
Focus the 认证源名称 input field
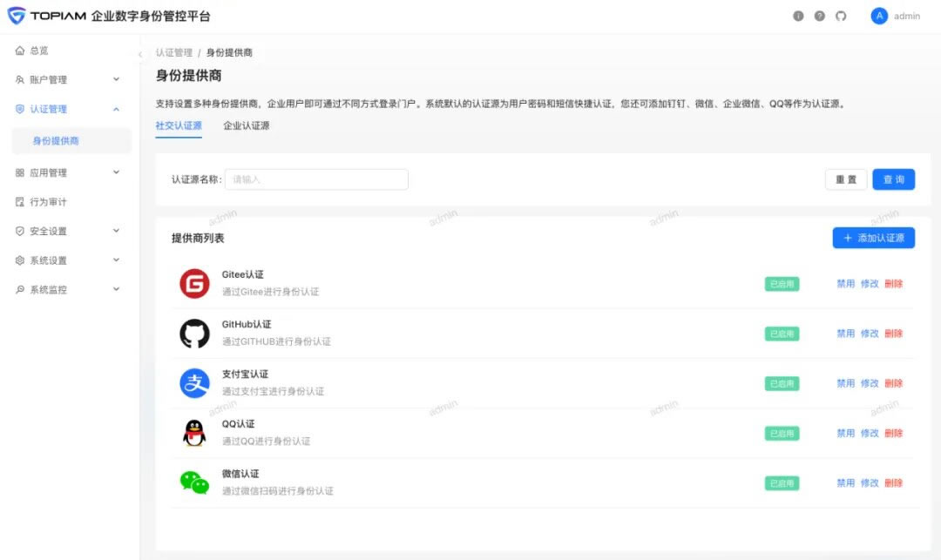pyautogui.click(x=316, y=179)
